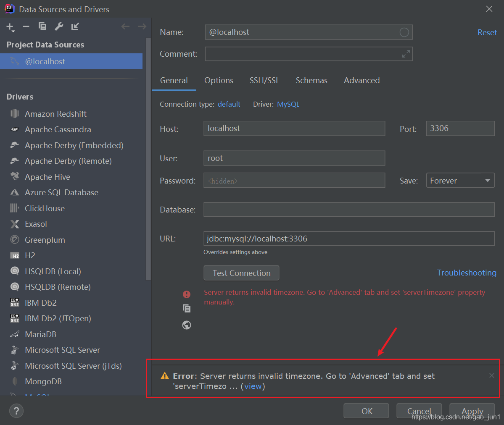View full error details link
The width and height of the screenshot is (504, 425).
click(253, 386)
